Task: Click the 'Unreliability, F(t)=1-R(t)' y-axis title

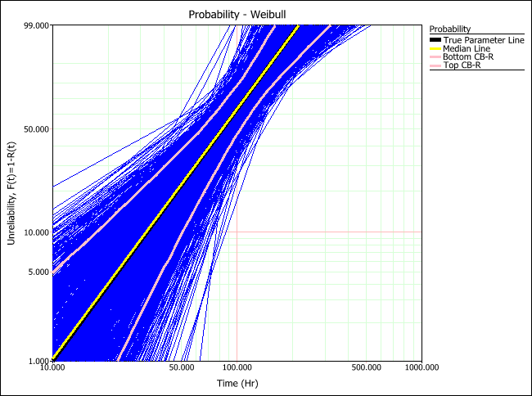Action: tap(11, 193)
